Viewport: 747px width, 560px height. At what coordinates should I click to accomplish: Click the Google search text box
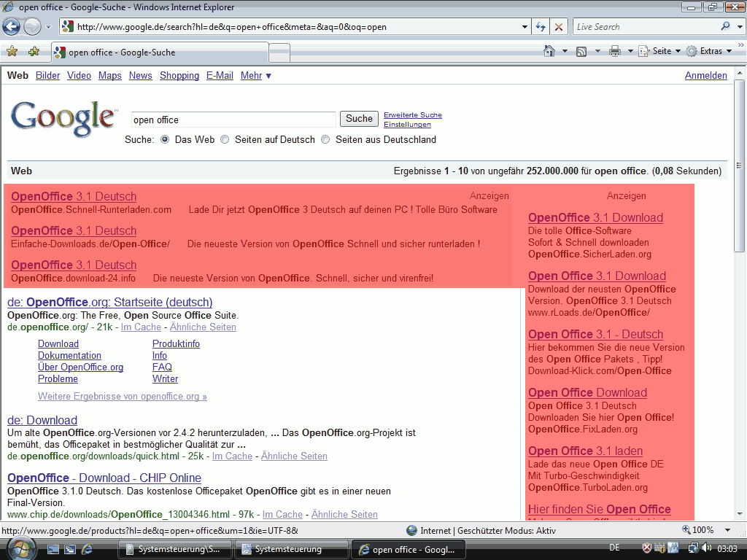pyautogui.click(x=233, y=120)
